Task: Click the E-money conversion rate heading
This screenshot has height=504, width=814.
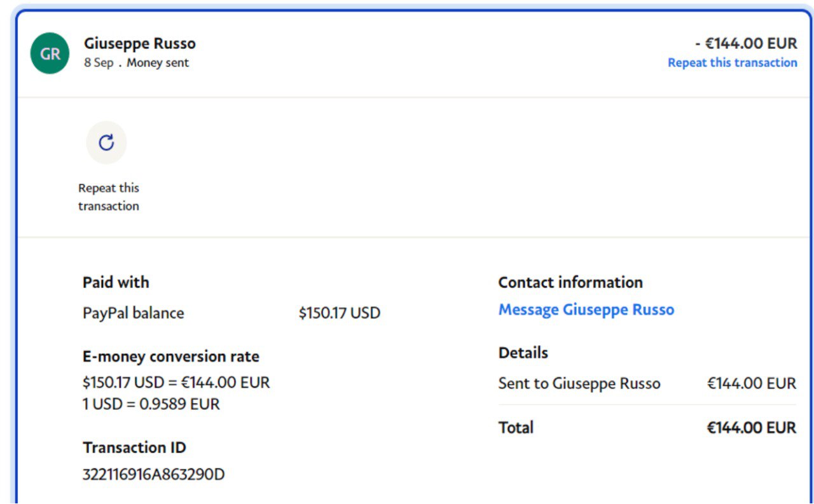Action: (170, 356)
